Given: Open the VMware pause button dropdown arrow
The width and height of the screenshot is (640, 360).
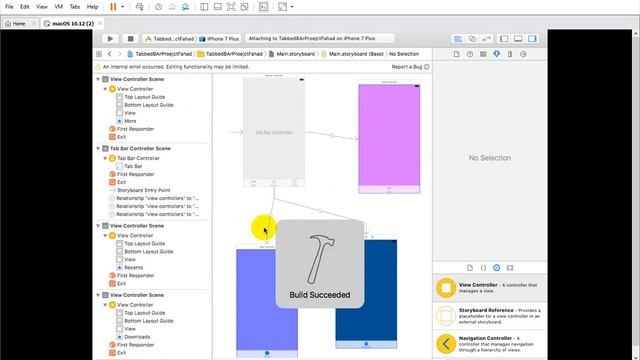Looking at the screenshot, I should 122,7.
